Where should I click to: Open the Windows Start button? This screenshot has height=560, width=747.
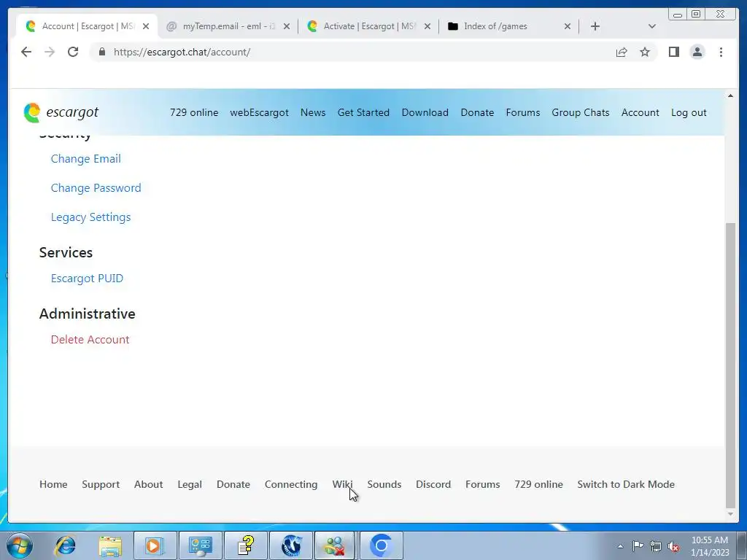click(x=20, y=545)
